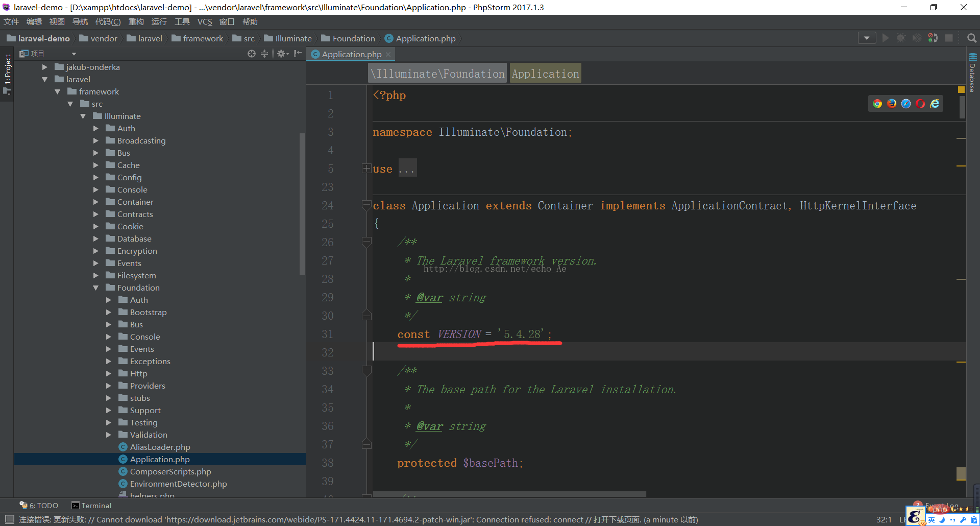Open project panel gear settings
The height and width of the screenshot is (526, 980).
(281, 54)
